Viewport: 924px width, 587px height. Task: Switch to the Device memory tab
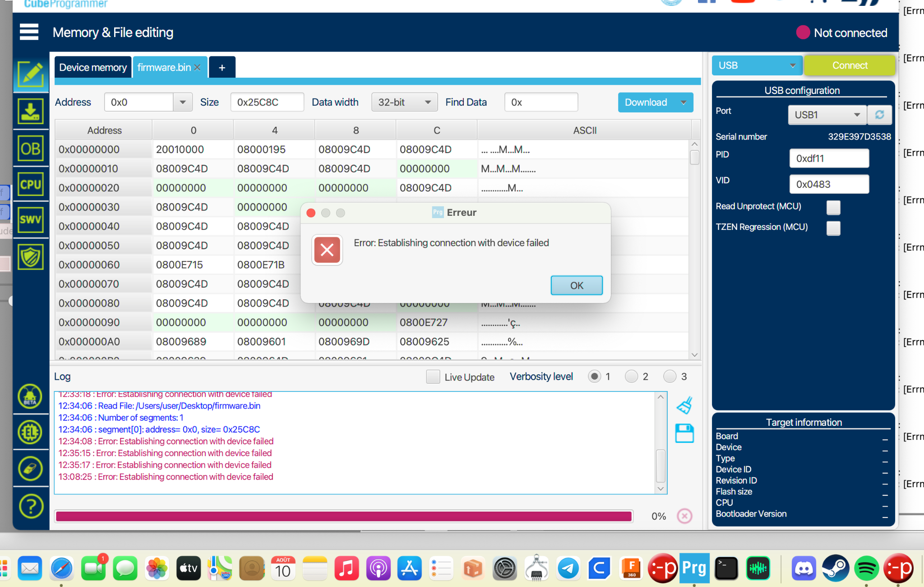pyautogui.click(x=93, y=67)
